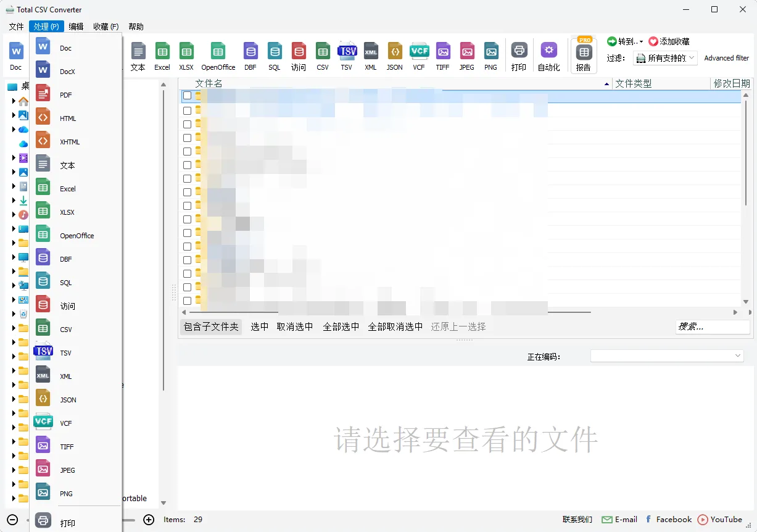This screenshot has height=532, width=757.
Task: Click the SQL toolbar icon
Action: click(275, 51)
